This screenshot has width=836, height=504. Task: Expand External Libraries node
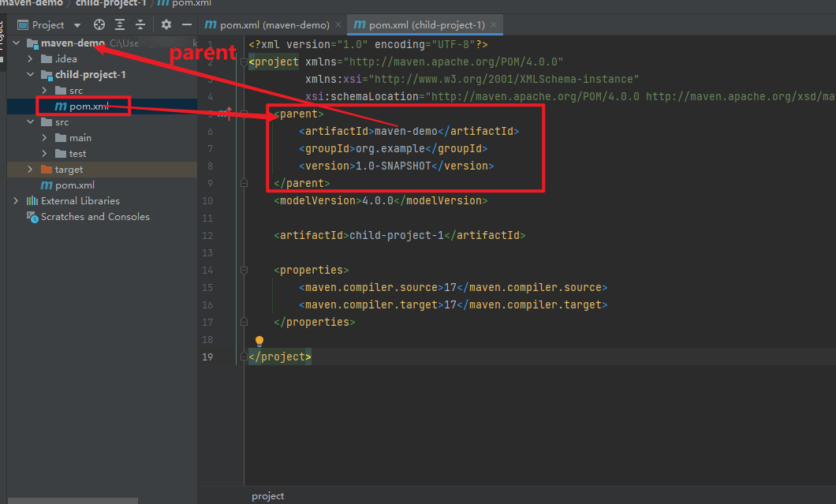pos(16,200)
